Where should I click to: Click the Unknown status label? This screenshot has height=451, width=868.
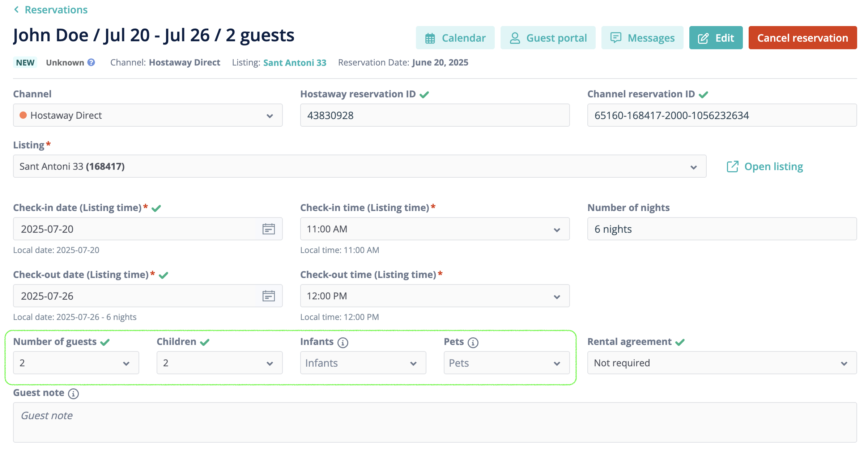(x=65, y=63)
